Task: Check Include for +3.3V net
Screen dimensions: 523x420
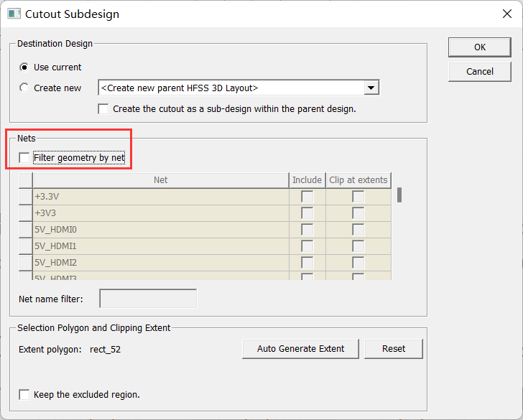Action: (x=307, y=197)
